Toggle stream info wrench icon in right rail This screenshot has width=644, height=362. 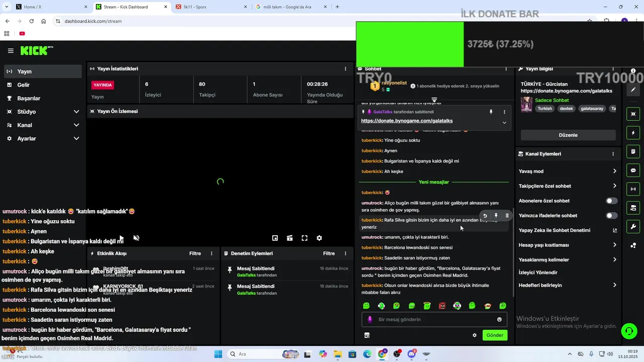[633, 226]
